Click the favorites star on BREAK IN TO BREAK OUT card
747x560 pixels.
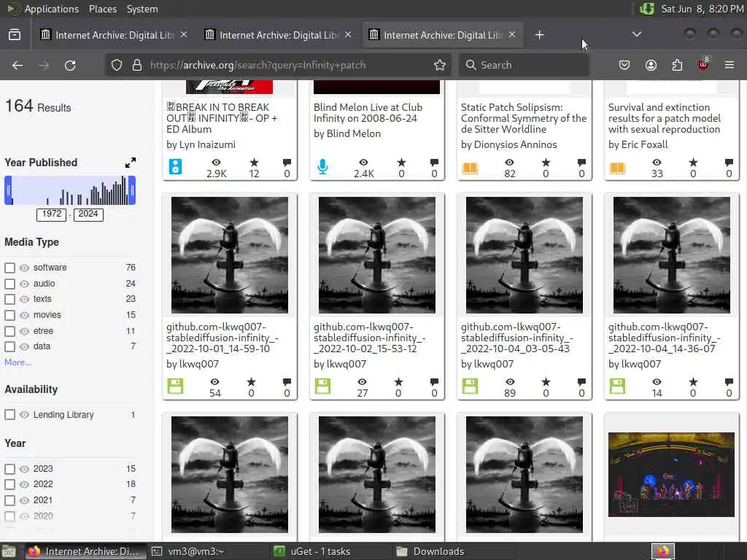click(x=254, y=163)
